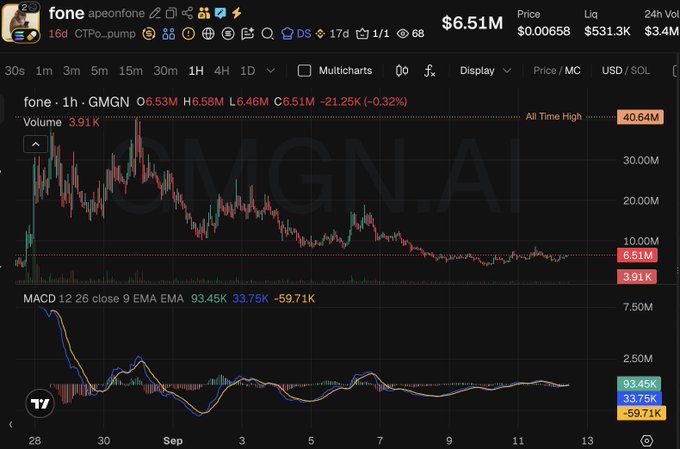Click the $6.51M market cap value
Image resolution: width=680 pixels, height=449 pixels.
(472, 23)
